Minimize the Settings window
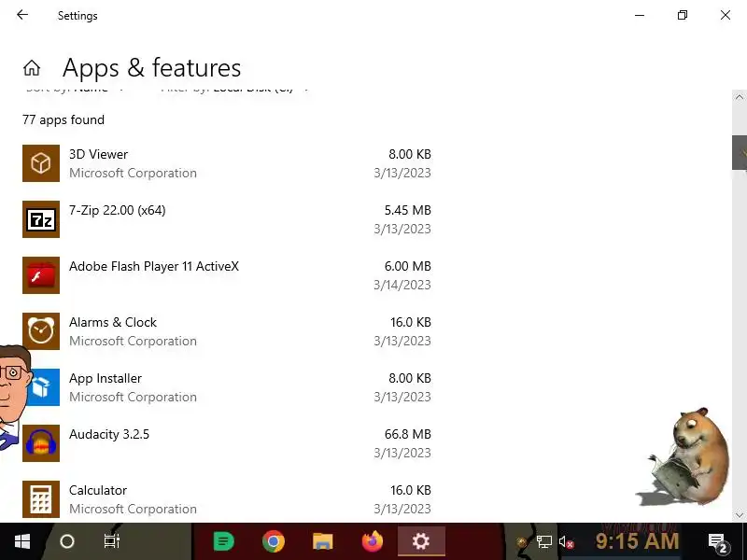Viewport: 747px width, 560px height. coord(640,15)
